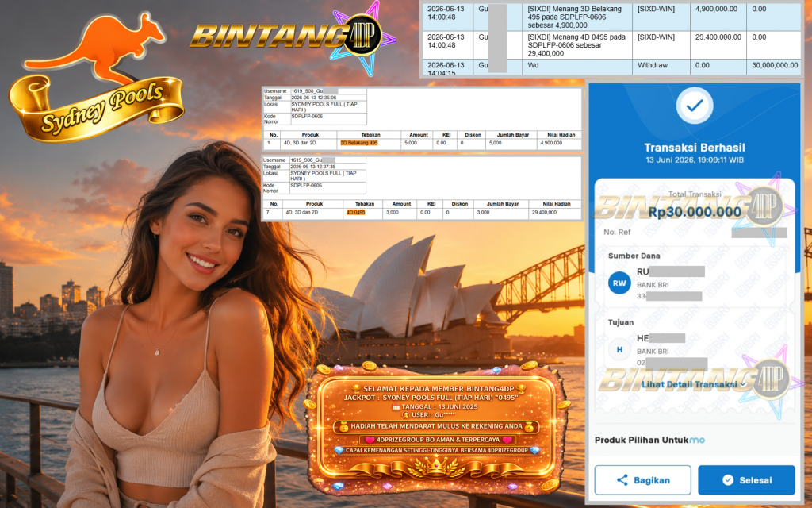Click the Sumber Dana label
Viewport: 812px width, 508px height.
[634, 256]
